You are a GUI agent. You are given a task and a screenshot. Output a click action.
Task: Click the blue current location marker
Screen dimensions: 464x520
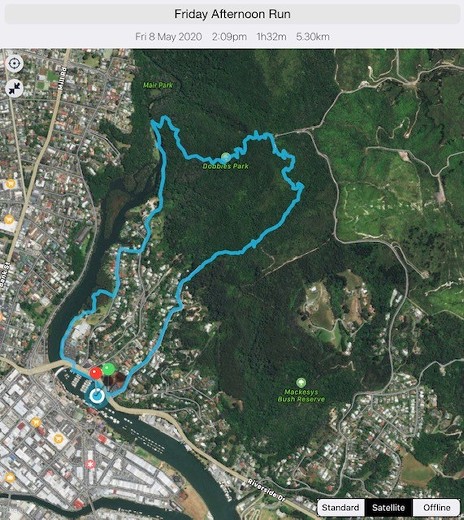97,396
